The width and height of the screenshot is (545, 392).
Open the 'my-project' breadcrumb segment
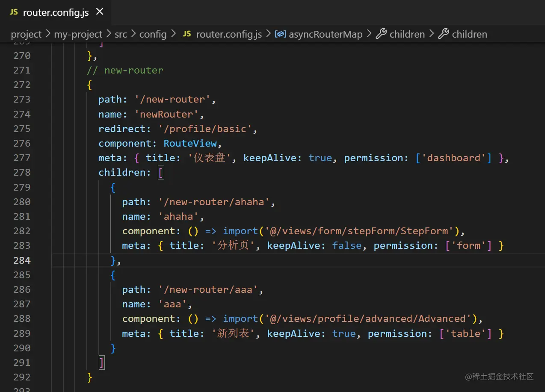coord(78,34)
